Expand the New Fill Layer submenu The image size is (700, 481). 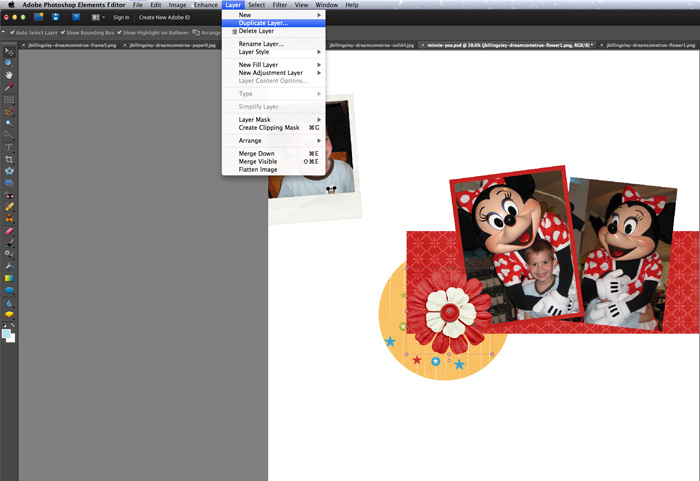tap(274, 65)
